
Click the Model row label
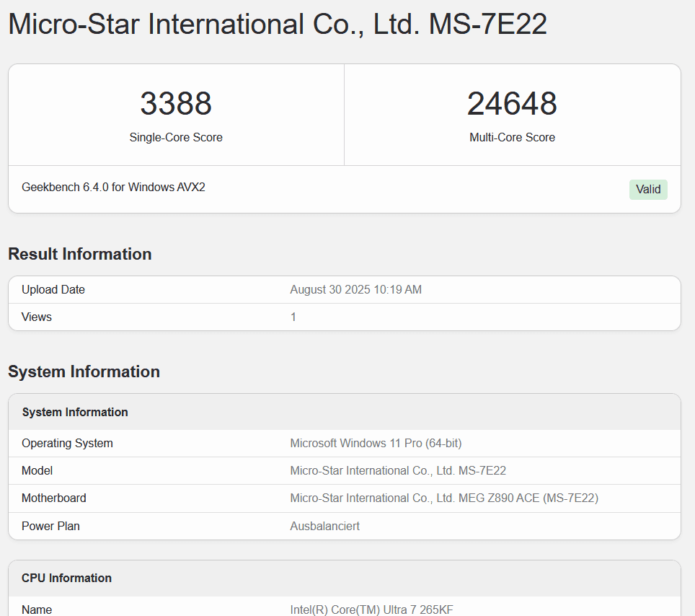[37, 470]
